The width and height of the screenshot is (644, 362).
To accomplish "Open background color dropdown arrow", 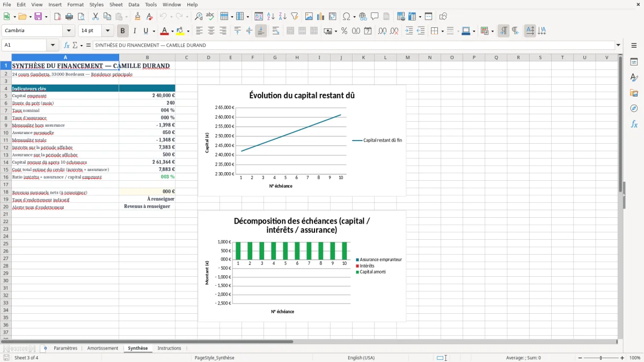I will pyautogui.click(x=188, y=31).
